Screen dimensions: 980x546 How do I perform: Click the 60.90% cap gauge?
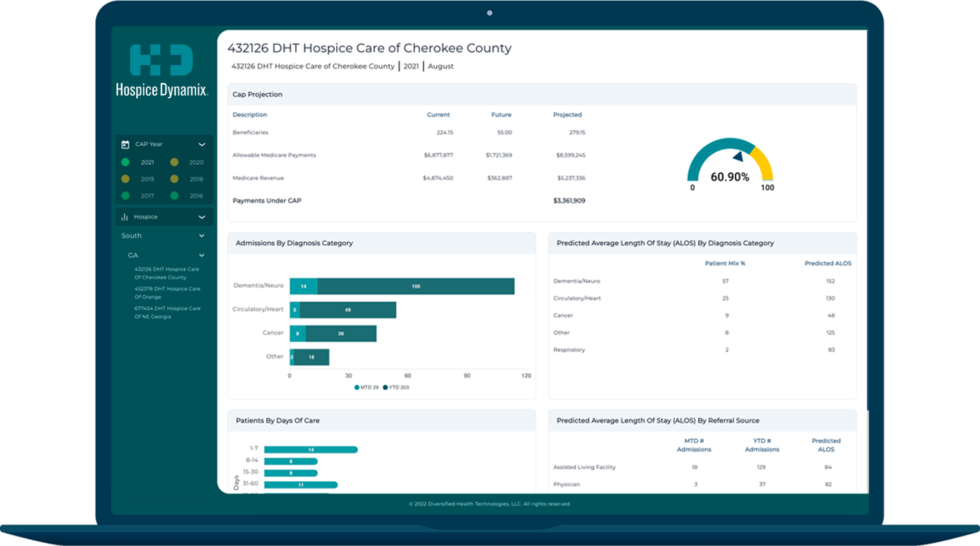pyautogui.click(x=730, y=164)
